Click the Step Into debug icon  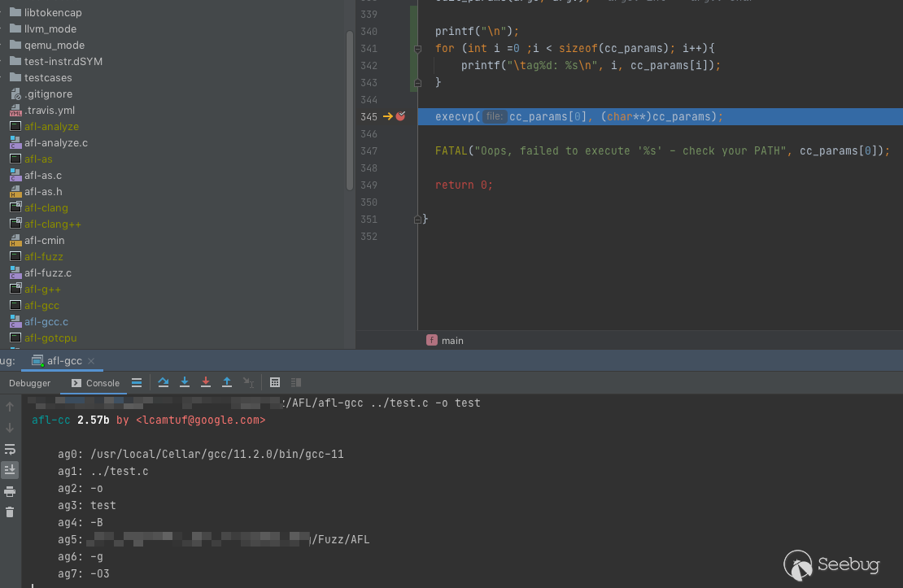pos(185,382)
